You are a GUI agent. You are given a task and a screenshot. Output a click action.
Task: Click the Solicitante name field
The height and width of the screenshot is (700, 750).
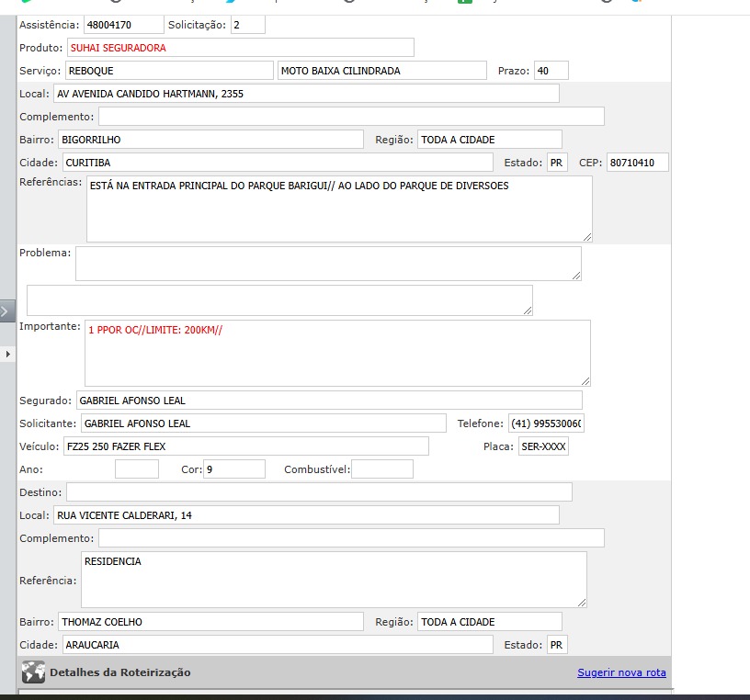(x=264, y=423)
